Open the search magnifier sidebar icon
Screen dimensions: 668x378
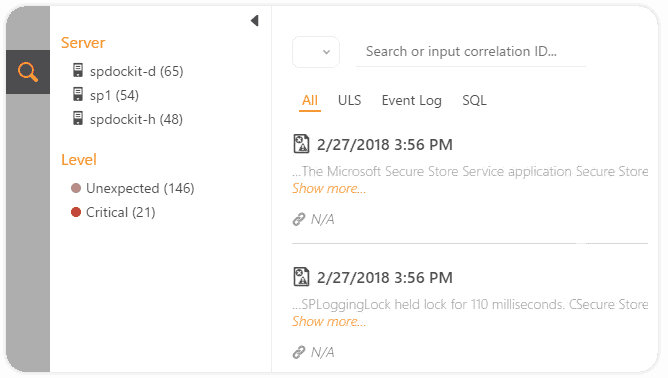pos(28,72)
